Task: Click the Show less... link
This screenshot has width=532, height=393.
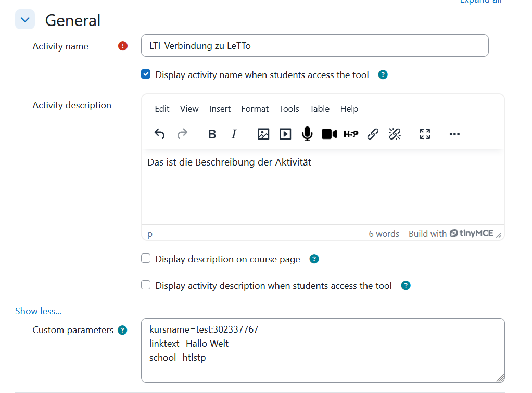Action: click(38, 311)
